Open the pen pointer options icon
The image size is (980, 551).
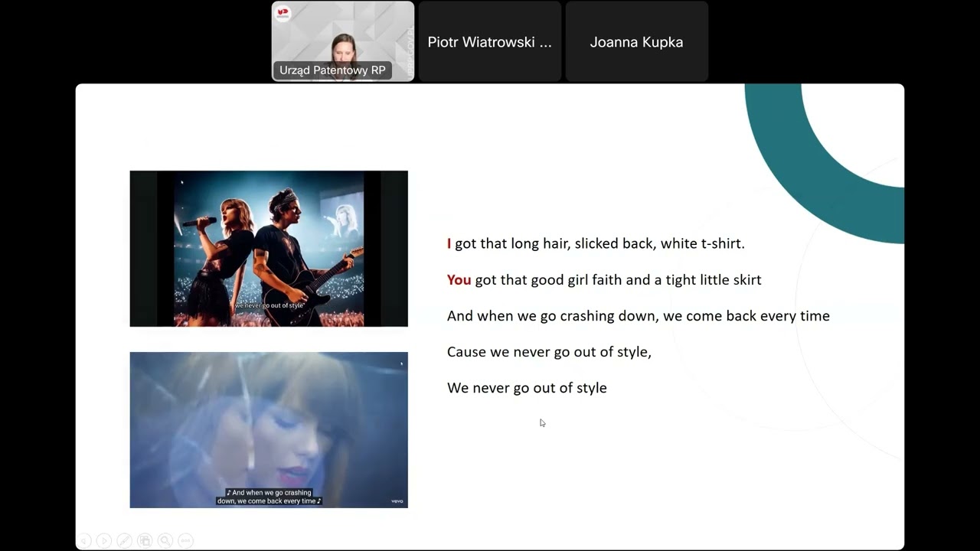(x=124, y=540)
